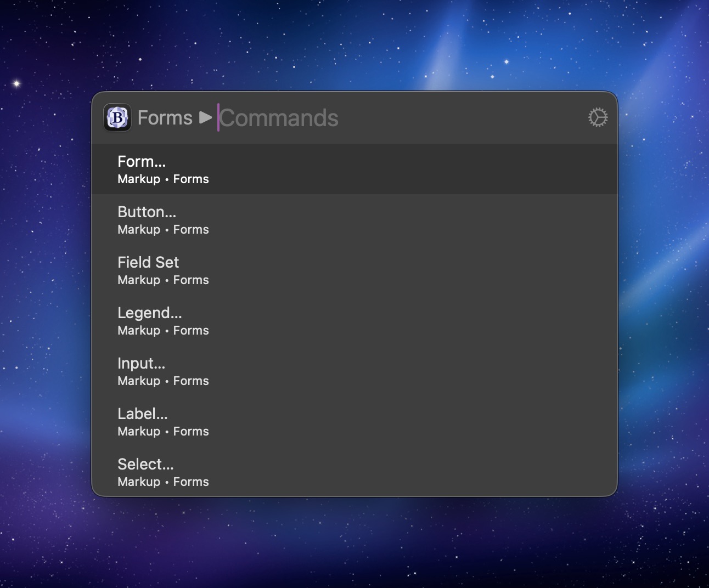Screen dimensions: 709x588
Task: Click the Markup • Forms subtitle under Button...
Action: 163,230
